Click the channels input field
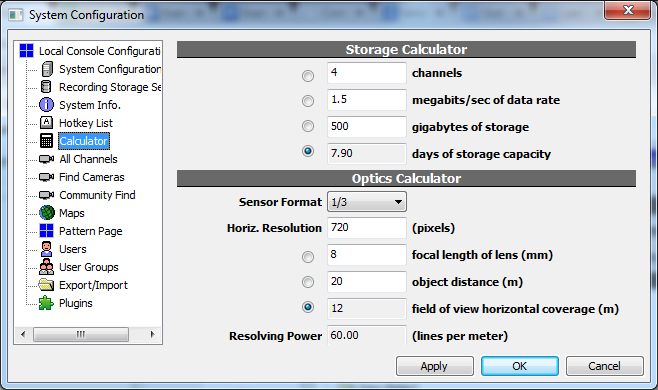Image resolution: width=658 pixels, height=390 pixels. [367, 73]
